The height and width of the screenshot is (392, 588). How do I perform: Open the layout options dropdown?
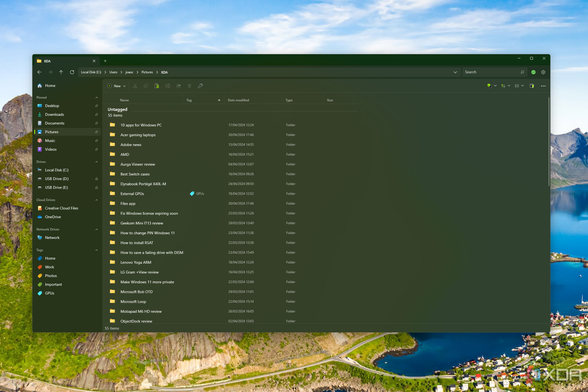519,86
